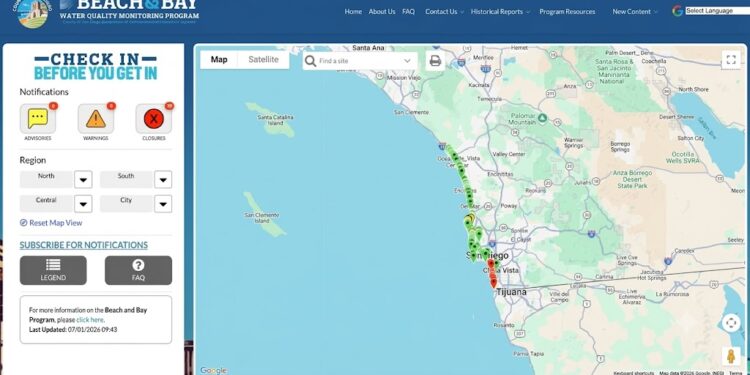Switch to the Satellite view tab
Image resolution: width=750 pixels, height=375 pixels.
click(264, 60)
